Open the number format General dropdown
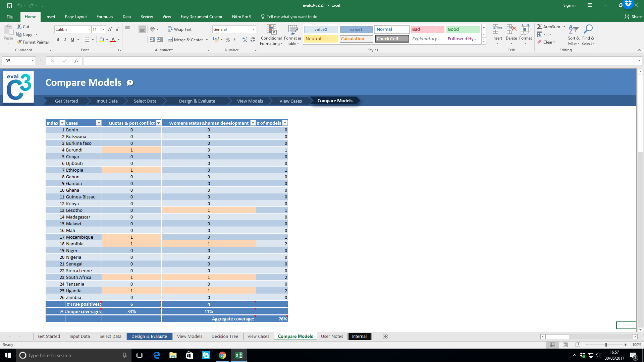Viewport: 644px width, 362px height. pyautogui.click(x=254, y=29)
